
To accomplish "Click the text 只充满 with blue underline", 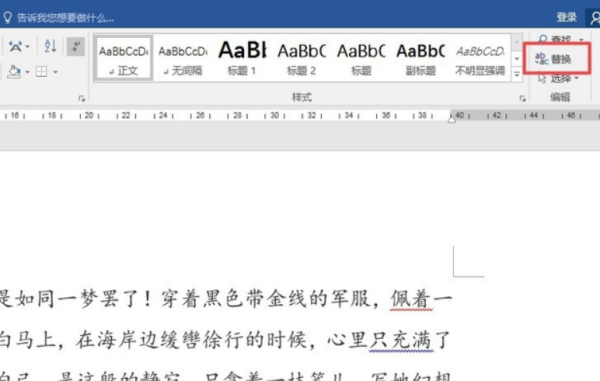I will click(x=401, y=340).
